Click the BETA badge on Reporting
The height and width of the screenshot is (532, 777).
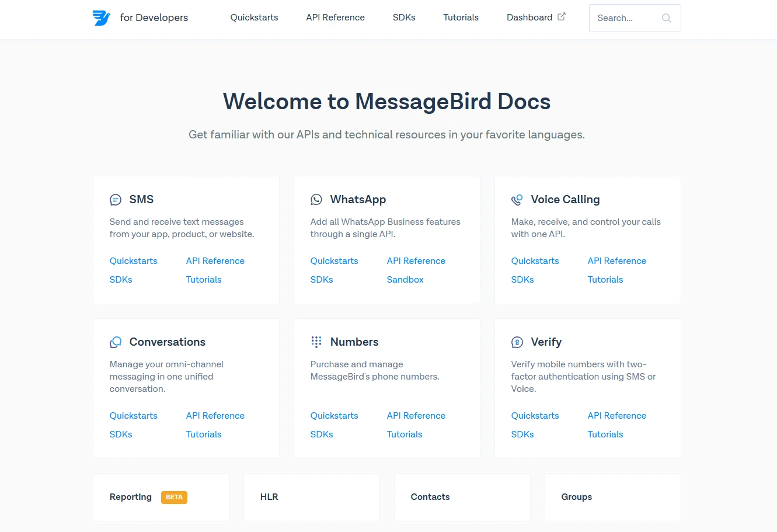point(174,498)
